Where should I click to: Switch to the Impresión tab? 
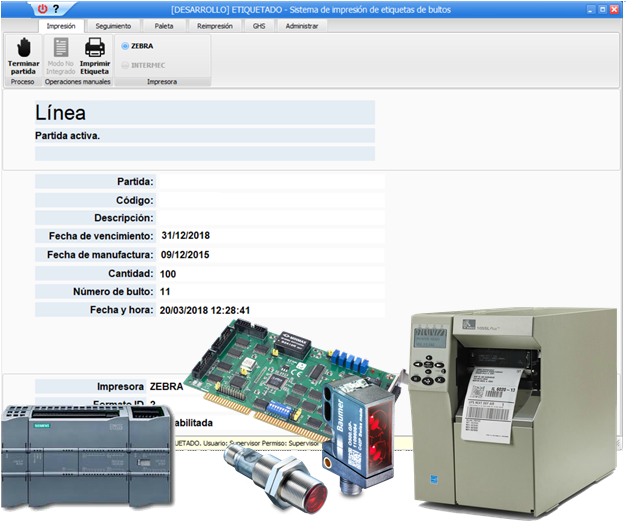[x=61, y=26]
